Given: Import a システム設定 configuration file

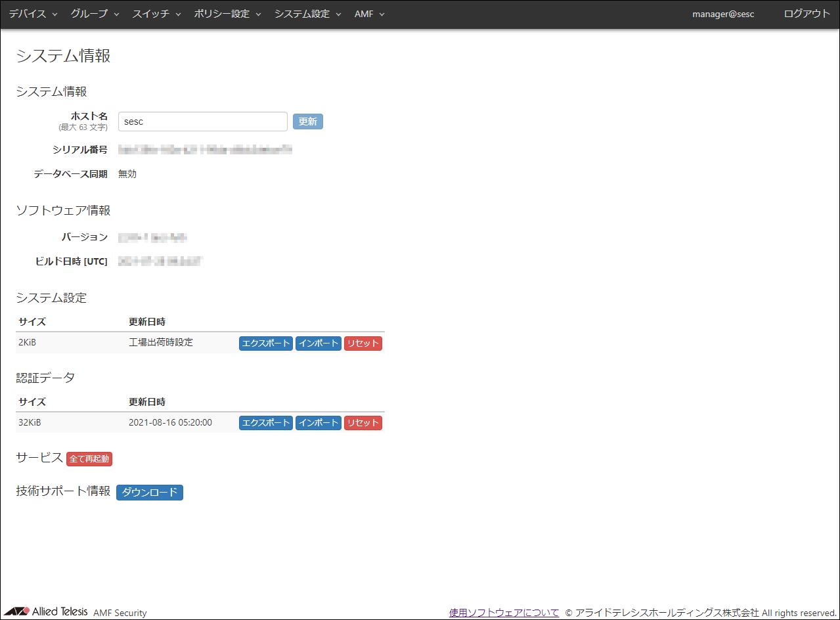Looking at the screenshot, I should pos(318,343).
